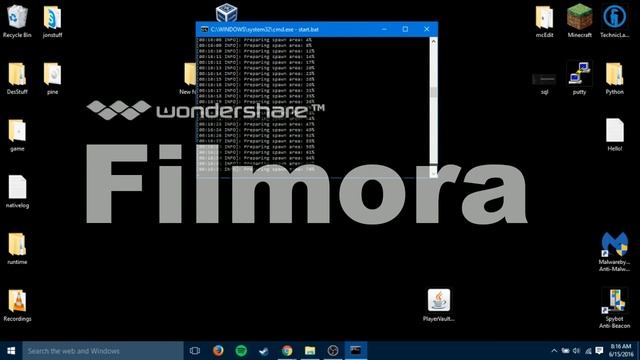
Task: Select the game folder icon
Action: point(17,135)
